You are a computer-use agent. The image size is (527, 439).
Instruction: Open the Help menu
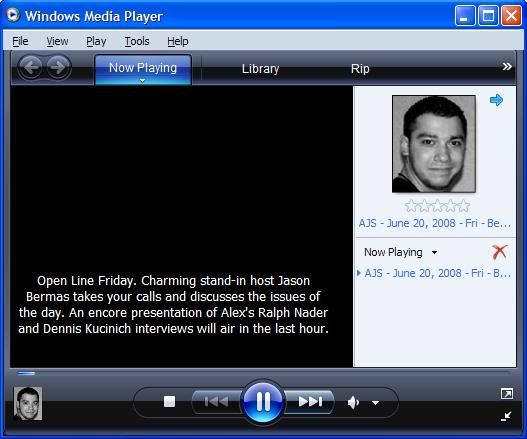(x=178, y=41)
